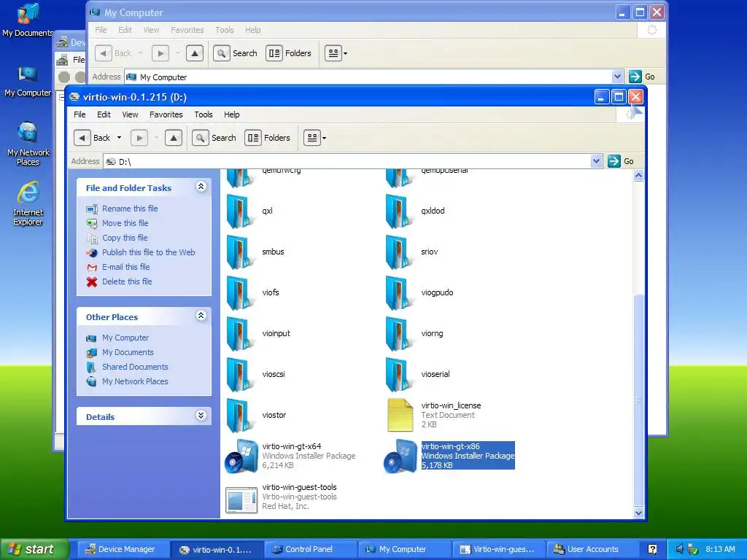Open the Views button in D: window
The image size is (747, 560).
312,138
